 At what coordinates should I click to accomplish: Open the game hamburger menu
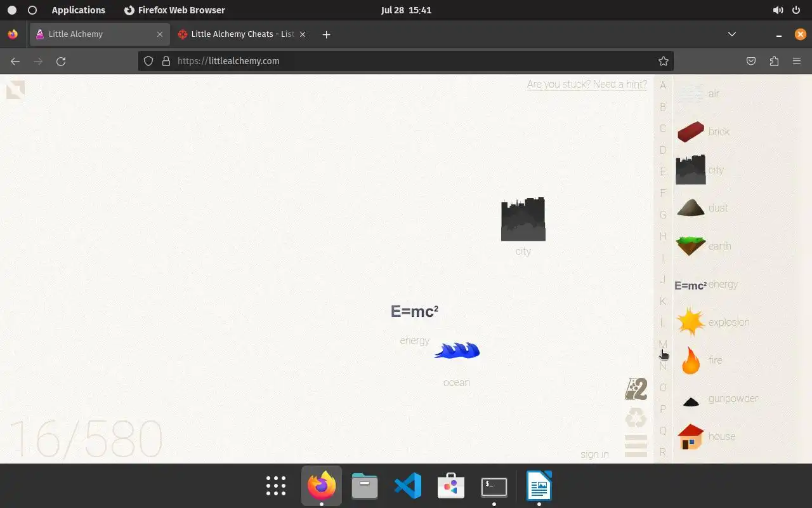pos(636,446)
